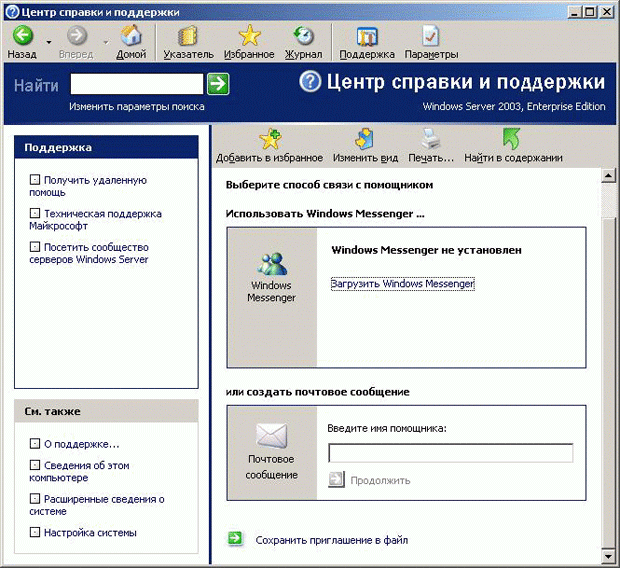Click the arrow bullet beside Получить удаленную помощь
Viewport: 620px width, 568px height.
tap(35, 180)
